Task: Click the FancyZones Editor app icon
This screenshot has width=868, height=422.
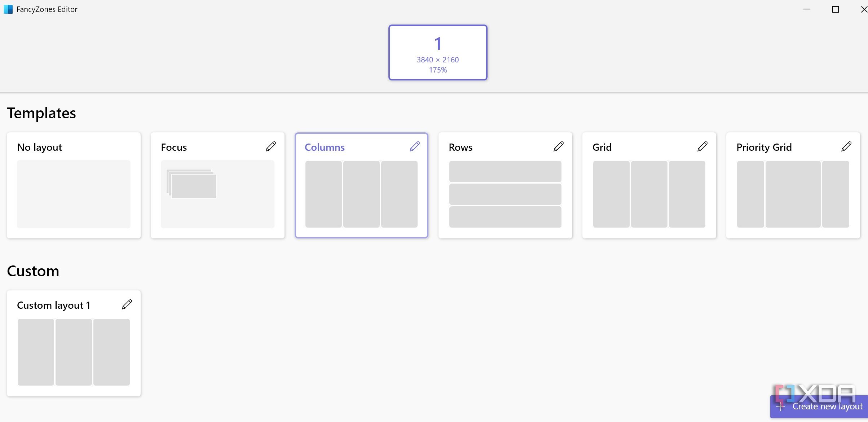Action: [x=8, y=9]
